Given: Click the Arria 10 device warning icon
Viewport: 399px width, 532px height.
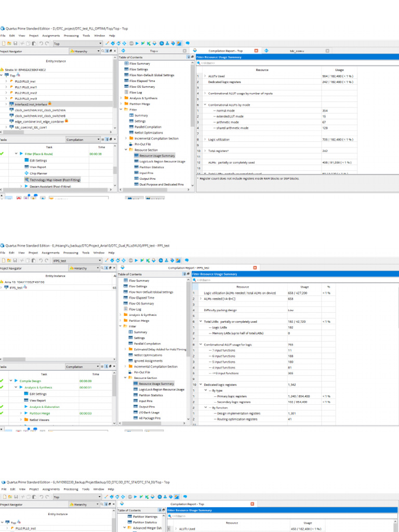Looking at the screenshot, I should pos(2,282).
